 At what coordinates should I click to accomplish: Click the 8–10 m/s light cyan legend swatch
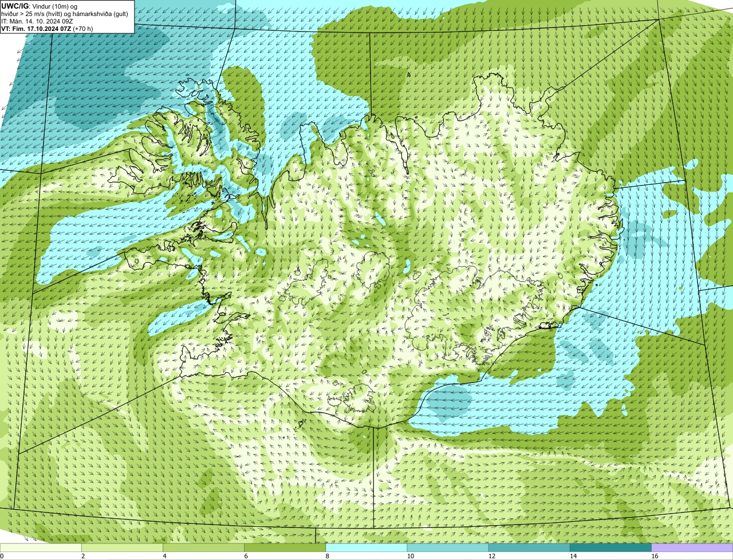(366, 547)
